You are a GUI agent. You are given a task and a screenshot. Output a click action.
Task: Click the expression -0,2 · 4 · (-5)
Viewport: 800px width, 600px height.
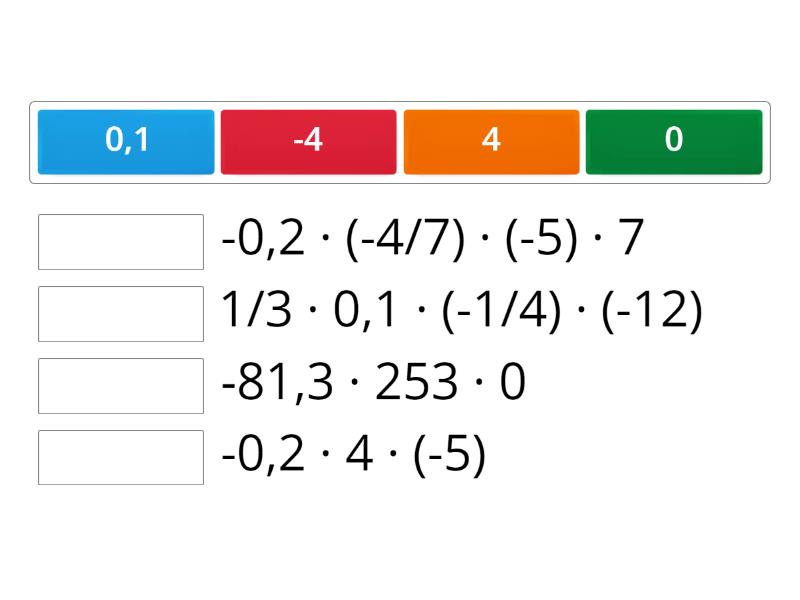point(353,457)
